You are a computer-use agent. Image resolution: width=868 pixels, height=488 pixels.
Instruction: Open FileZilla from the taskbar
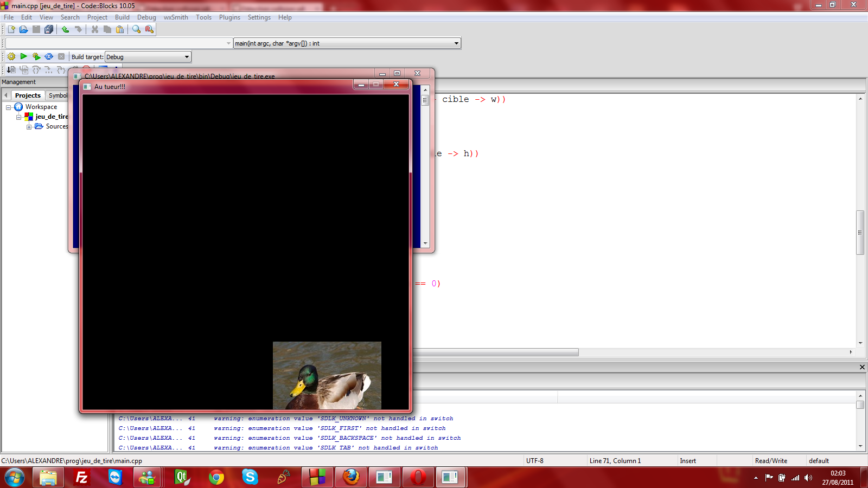(x=81, y=477)
